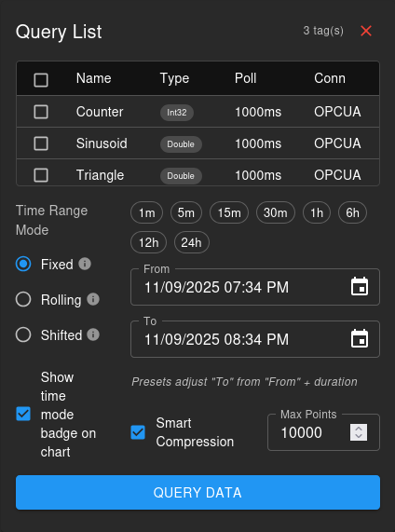Show info tooltip icon next to Rolling
395x532 pixels.
(x=93, y=299)
